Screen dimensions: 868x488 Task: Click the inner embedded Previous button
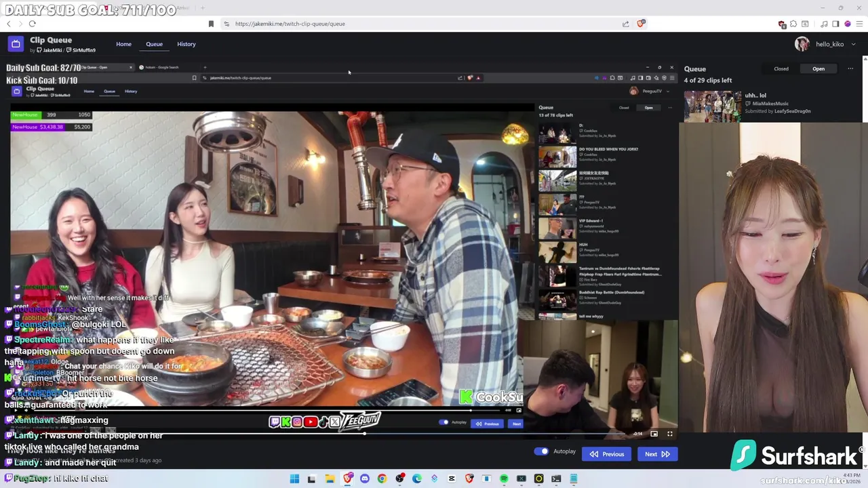[488, 424]
